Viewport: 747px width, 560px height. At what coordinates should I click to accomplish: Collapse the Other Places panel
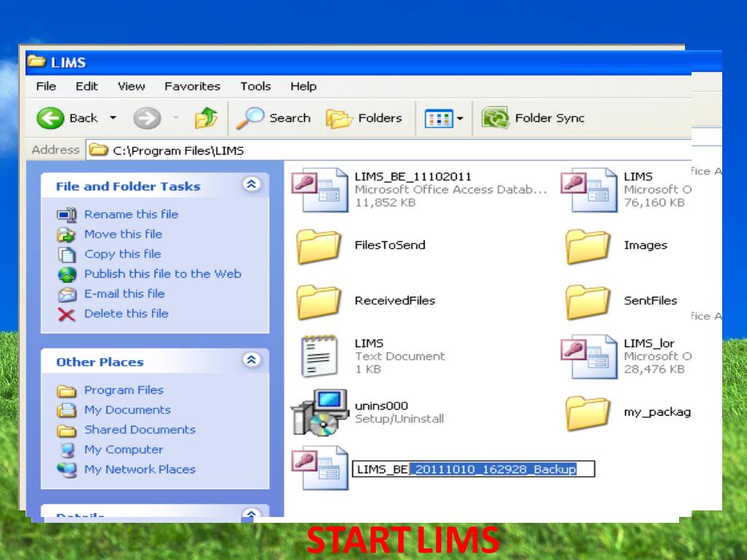252,359
